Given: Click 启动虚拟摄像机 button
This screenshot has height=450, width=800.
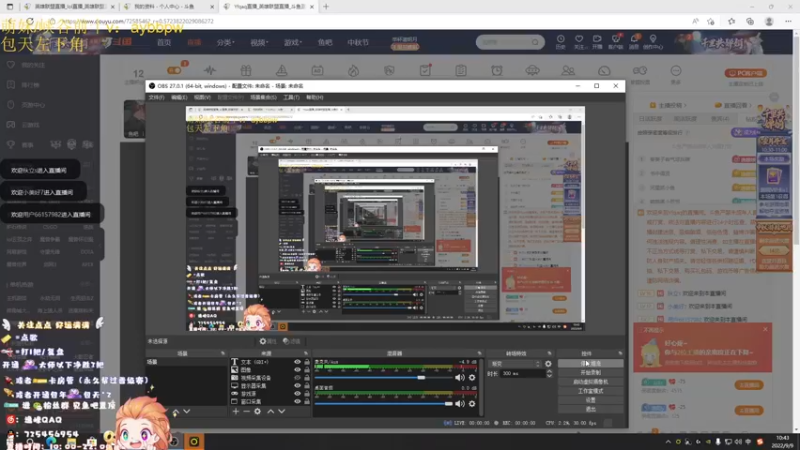Looking at the screenshot, I should click(590, 382).
